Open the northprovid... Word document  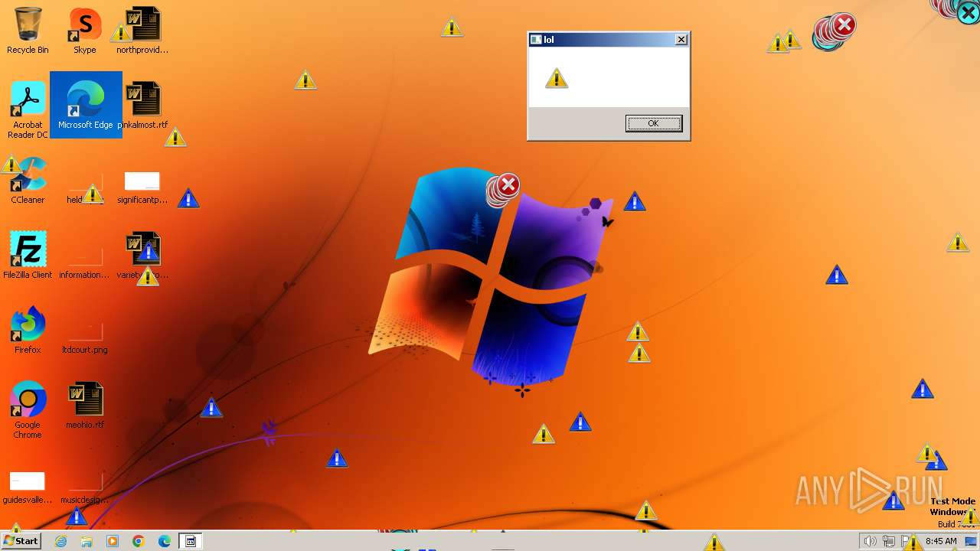click(142, 31)
